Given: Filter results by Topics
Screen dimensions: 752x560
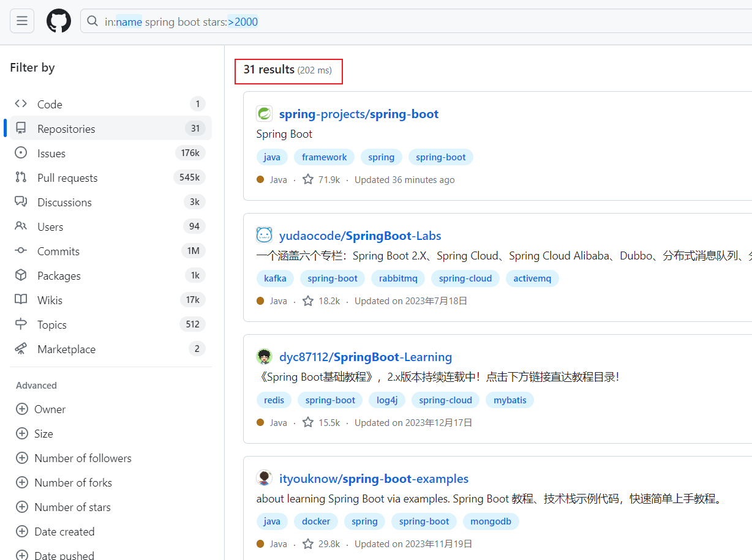Looking at the screenshot, I should tap(110, 324).
